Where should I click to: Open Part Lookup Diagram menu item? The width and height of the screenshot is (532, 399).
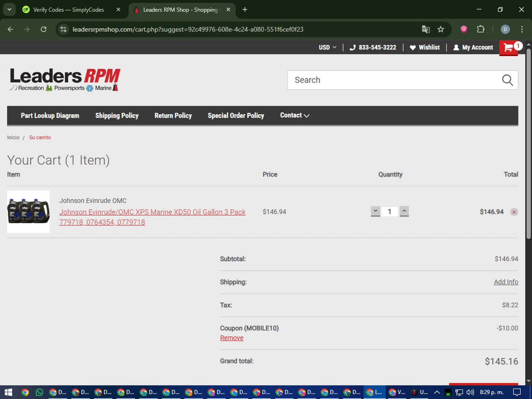(50, 115)
